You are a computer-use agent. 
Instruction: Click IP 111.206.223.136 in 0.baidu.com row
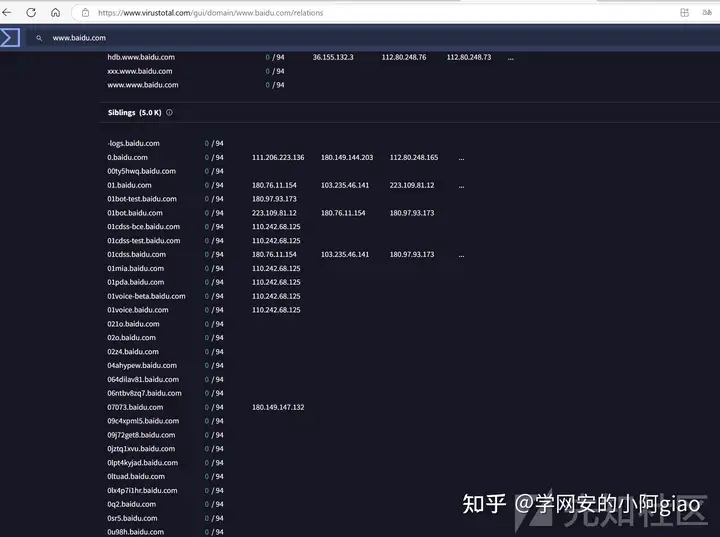pyautogui.click(x=278, y=158)
